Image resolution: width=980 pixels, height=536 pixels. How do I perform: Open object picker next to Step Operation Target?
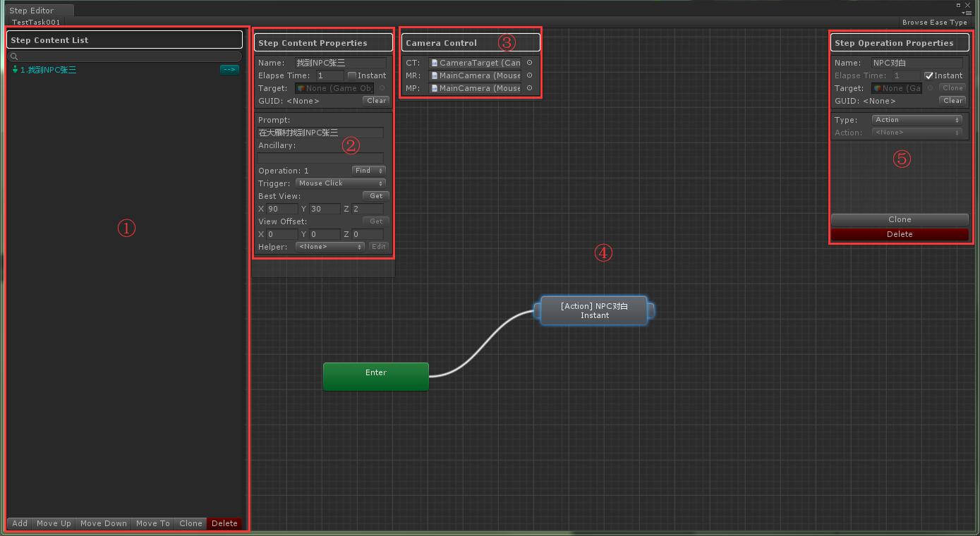[930, 88]
